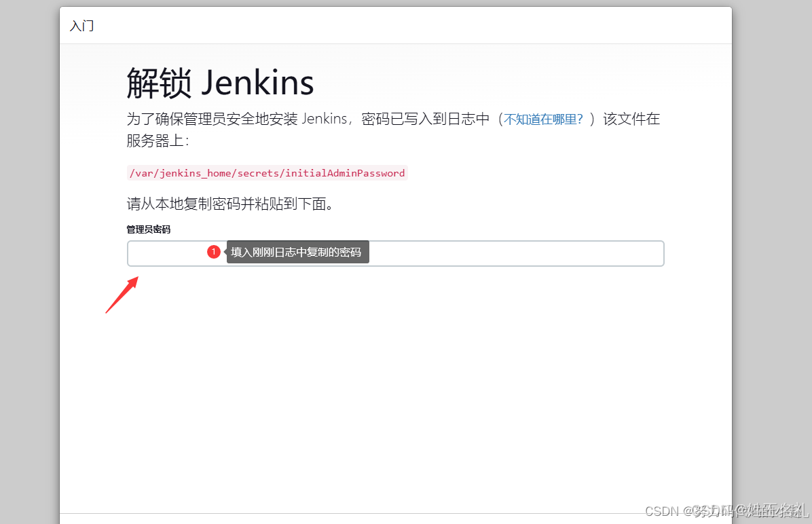This screenshot has width=812, height=524.
Task: Click the '解锁 Jenkins' heading
Action: [220, 82]
